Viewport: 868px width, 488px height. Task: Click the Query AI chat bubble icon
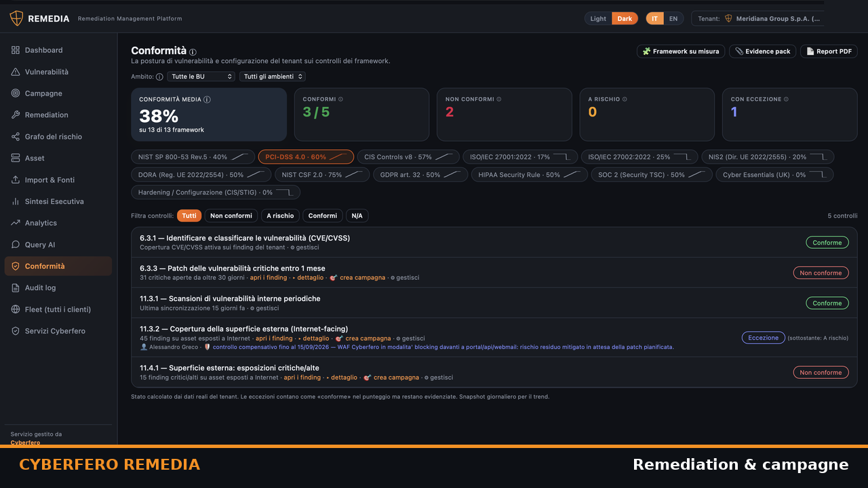(16, 245)
